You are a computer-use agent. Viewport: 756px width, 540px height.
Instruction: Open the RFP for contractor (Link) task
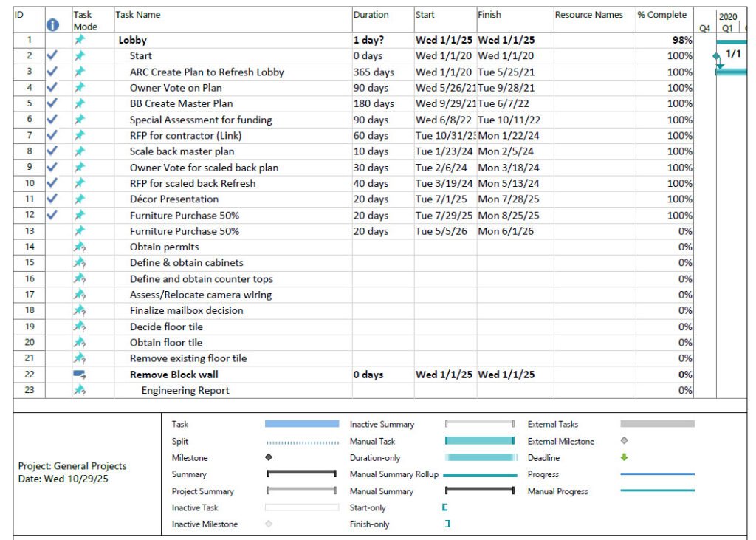coord(185,136)
